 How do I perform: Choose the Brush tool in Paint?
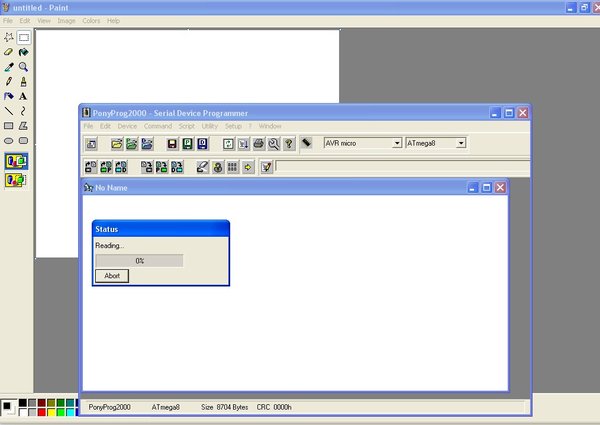(24, 81)
